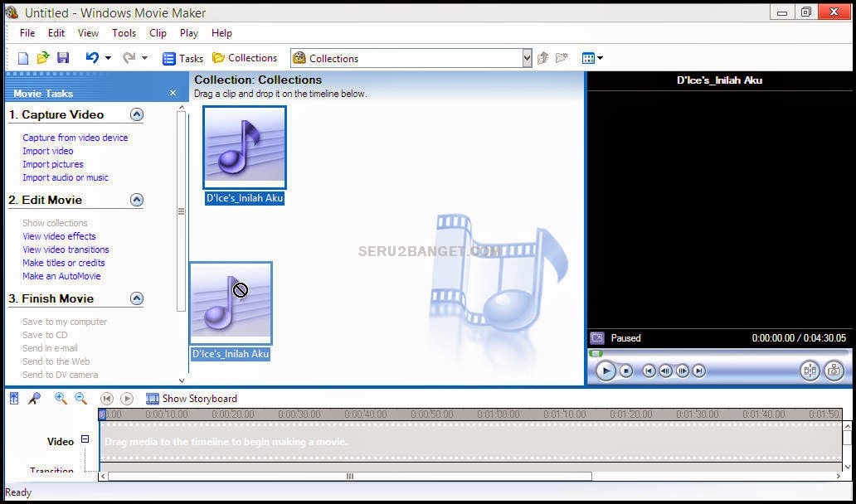Zoom out on the timeline

[x=80, y=399]
